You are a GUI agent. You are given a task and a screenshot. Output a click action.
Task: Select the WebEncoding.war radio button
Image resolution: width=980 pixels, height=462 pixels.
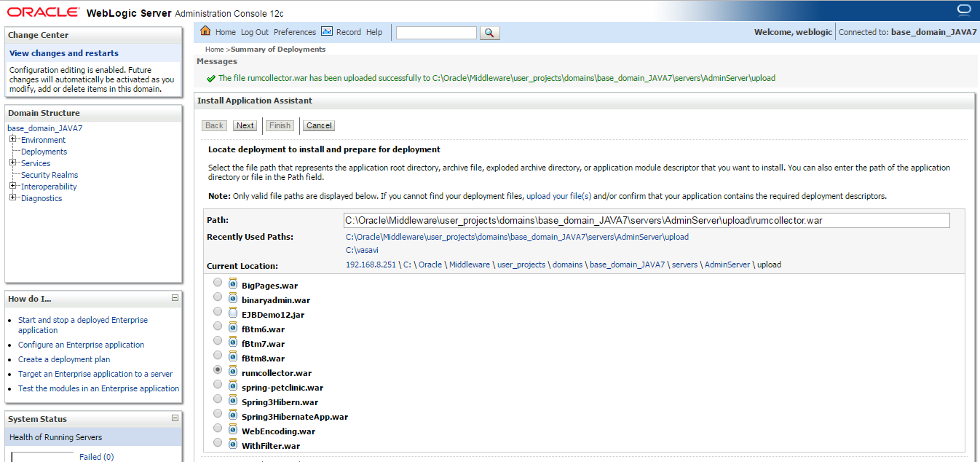click(x=218, y=428)
